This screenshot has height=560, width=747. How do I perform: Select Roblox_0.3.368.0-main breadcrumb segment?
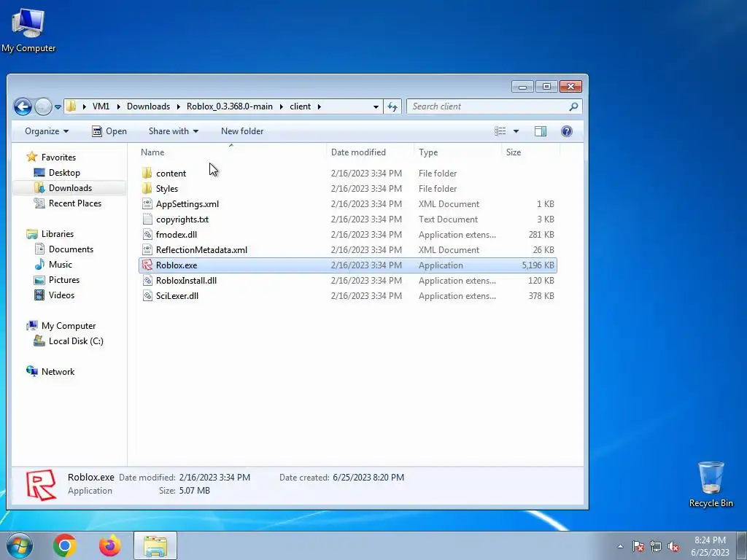pyautogui.click(x=230, y=106)
